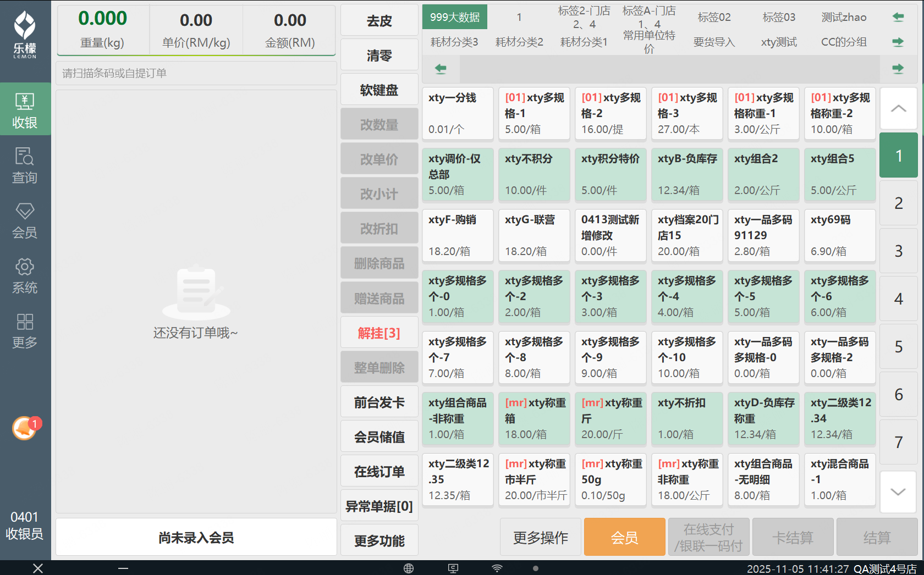
Task: Open 前台发卡 card issuing
Action: (x=379, y=402)
